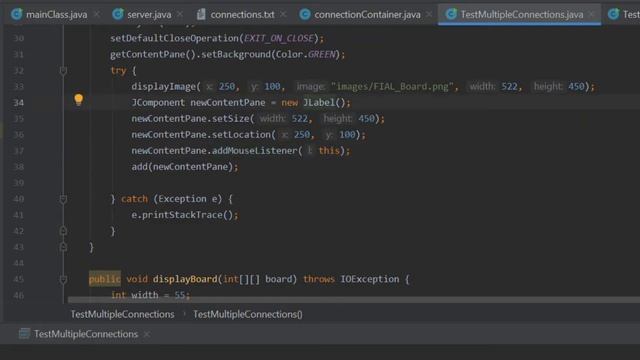Collapse the displayBoard method at line 45

(x=63, y=280)
